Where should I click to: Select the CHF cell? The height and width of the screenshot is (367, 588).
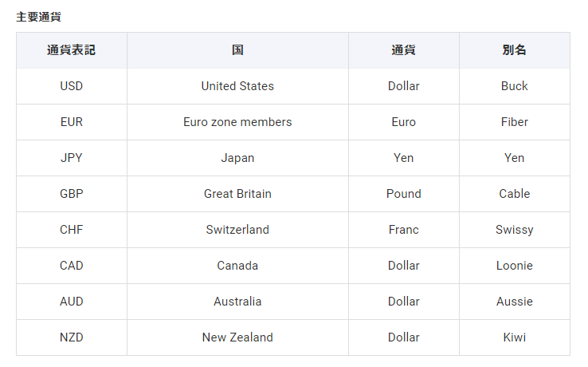pyautogui.click(x=71, y=230)
